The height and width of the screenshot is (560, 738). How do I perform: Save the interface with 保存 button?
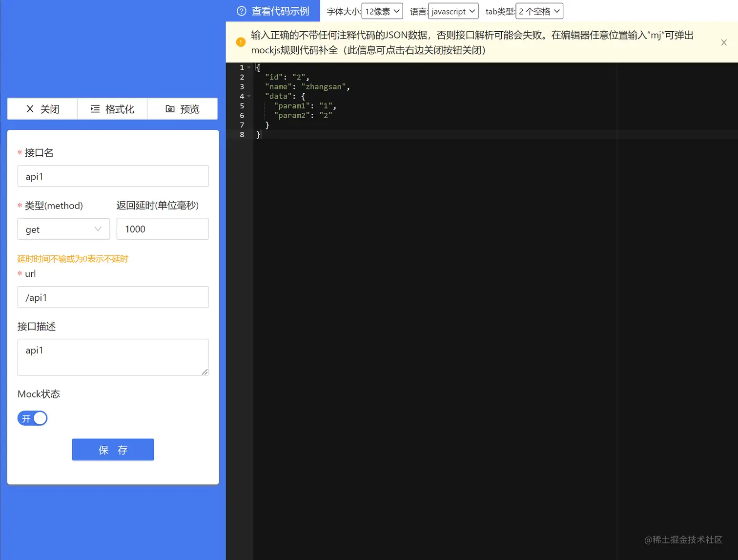point(113,450)
